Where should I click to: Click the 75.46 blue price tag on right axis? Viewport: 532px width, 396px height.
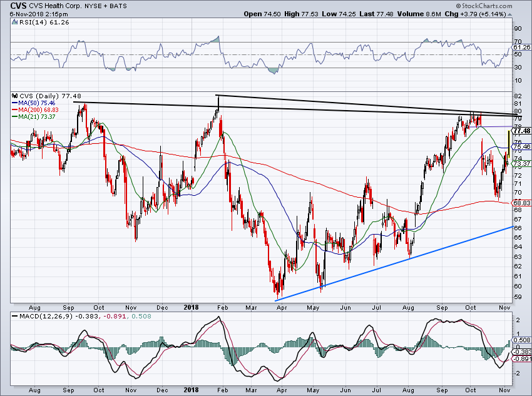[x=522, y=147]
